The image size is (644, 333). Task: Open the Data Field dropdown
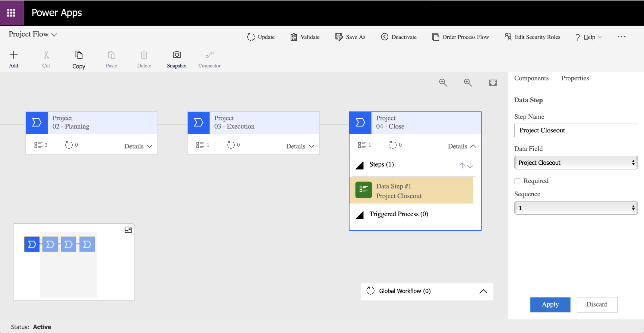pyautogui.click(x=576, y=163)
